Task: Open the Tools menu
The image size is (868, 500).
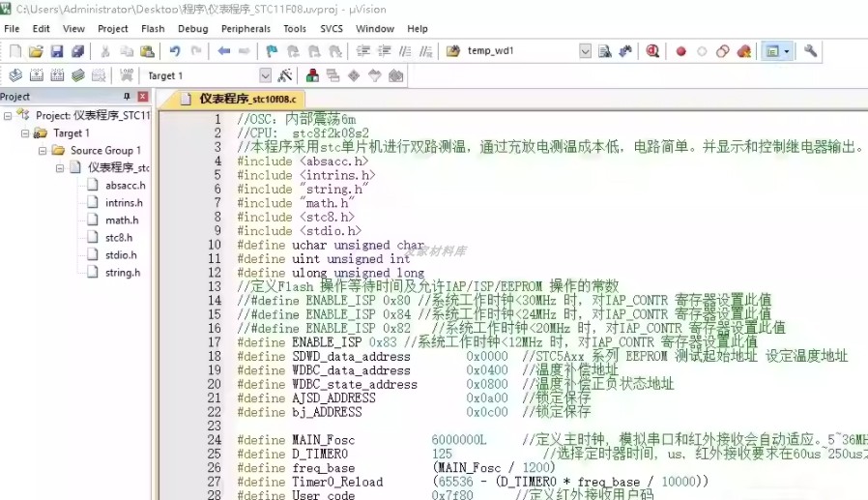Action: [295, 29]
